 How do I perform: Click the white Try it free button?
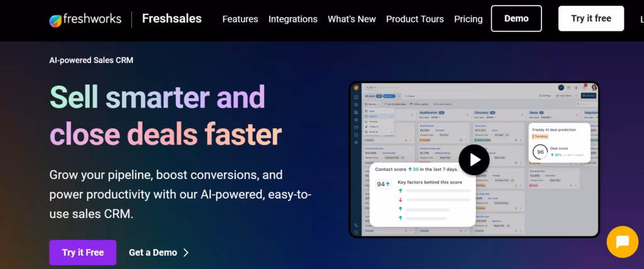tap(591, 18)
